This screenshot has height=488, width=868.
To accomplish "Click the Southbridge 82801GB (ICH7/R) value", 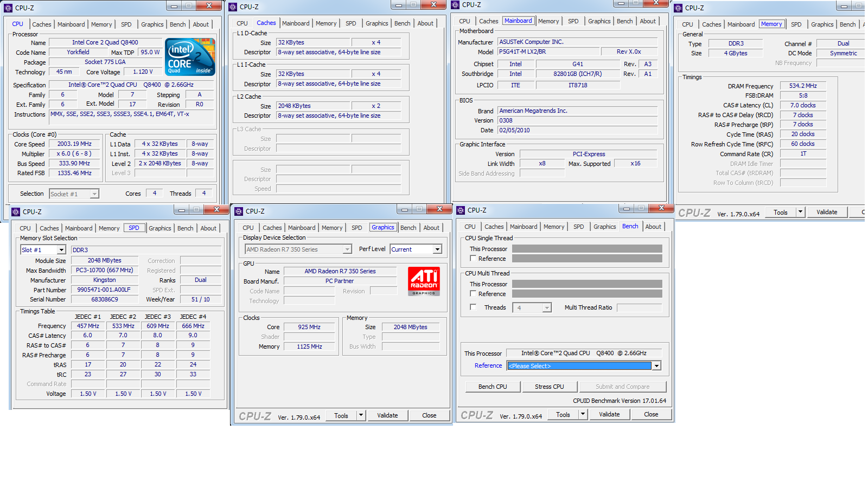I will pos(578,74).
